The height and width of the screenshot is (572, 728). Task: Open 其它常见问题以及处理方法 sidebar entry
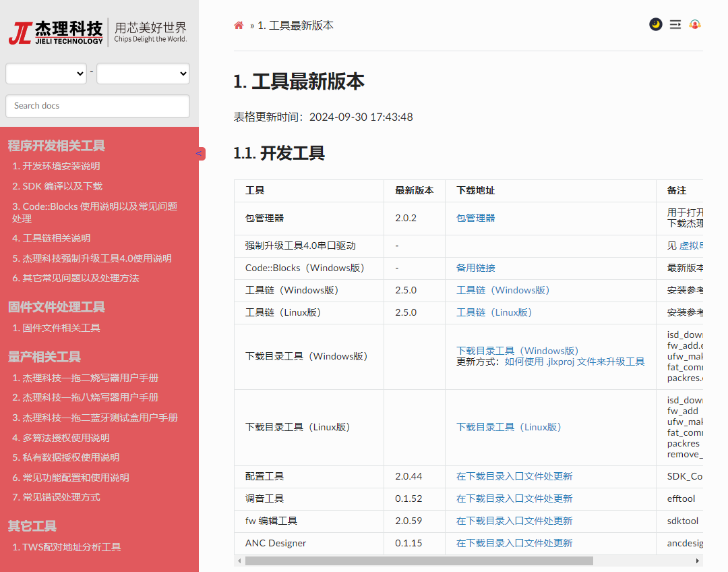click(x=75, y=279)
